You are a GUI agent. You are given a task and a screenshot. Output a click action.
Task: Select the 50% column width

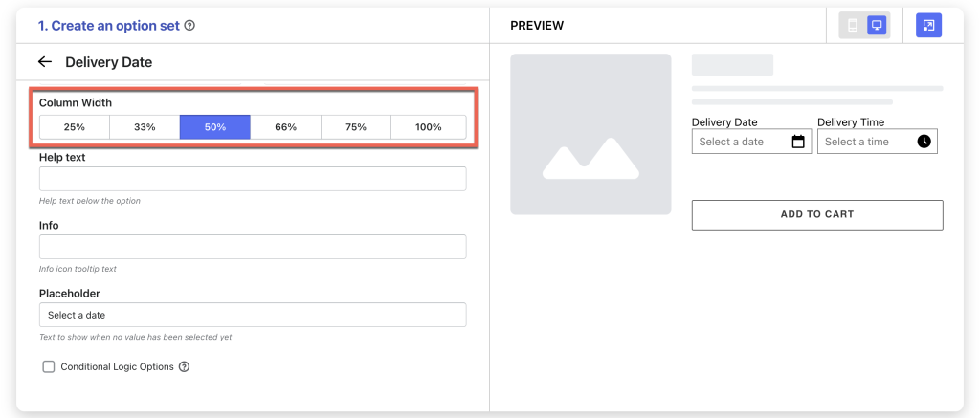215,127
